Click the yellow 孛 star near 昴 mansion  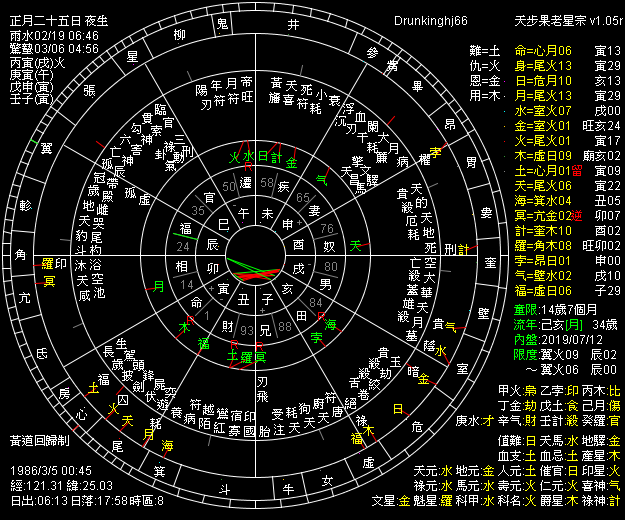436,151
